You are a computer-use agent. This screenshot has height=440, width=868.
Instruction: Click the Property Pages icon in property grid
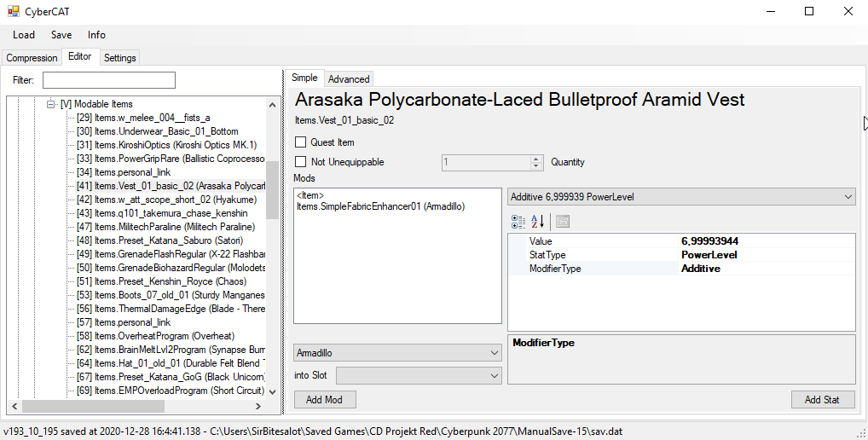(x=563, y=222)
